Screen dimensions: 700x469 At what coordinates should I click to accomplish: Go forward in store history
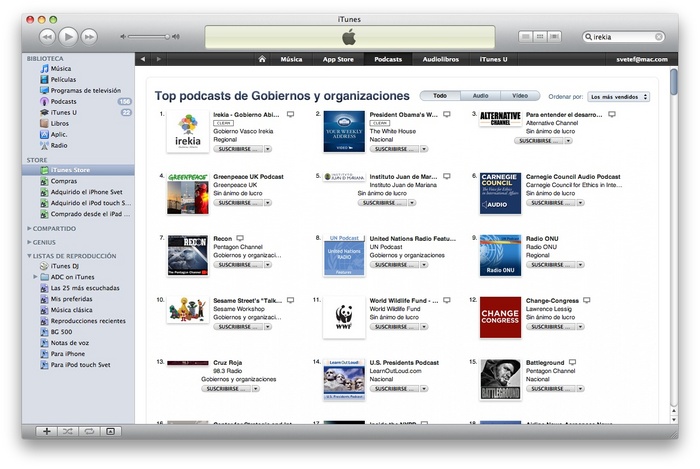(x=158, y=59)
